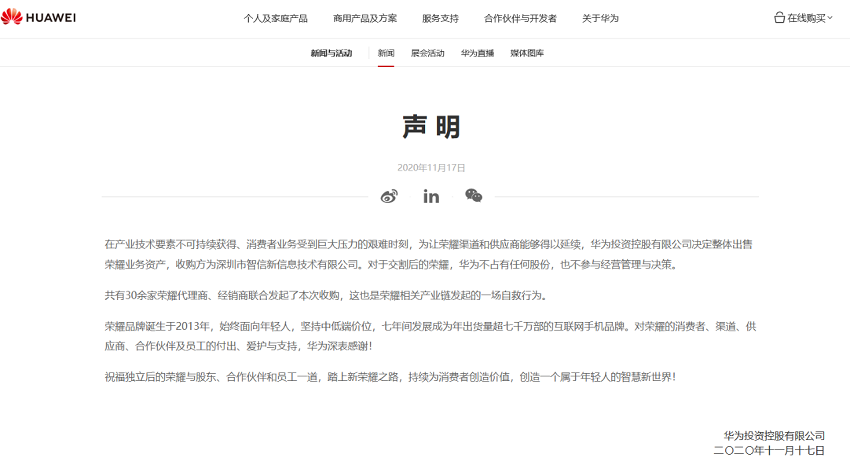
Task: Click the 声明 article title
Action: coord(431,127)
